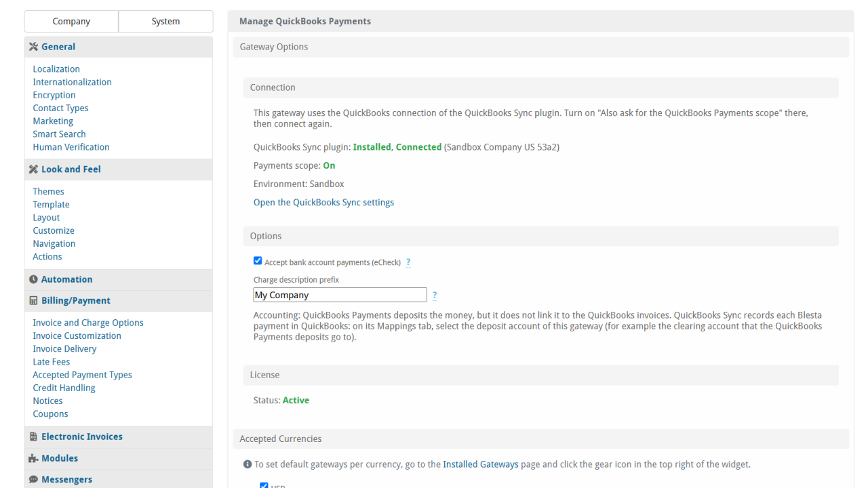Go to Invoice Customization

point(77,335)
